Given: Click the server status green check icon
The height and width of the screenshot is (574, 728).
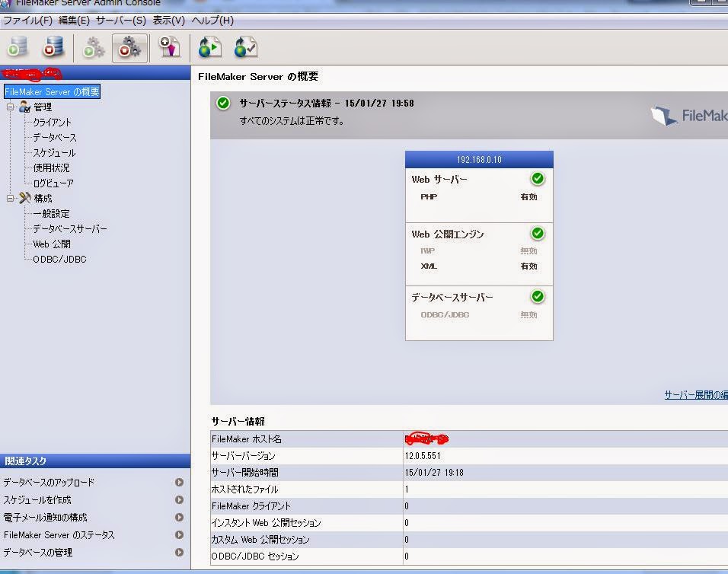Looking at the screenshot, I should pyautogui.click(x=223, y=103).
